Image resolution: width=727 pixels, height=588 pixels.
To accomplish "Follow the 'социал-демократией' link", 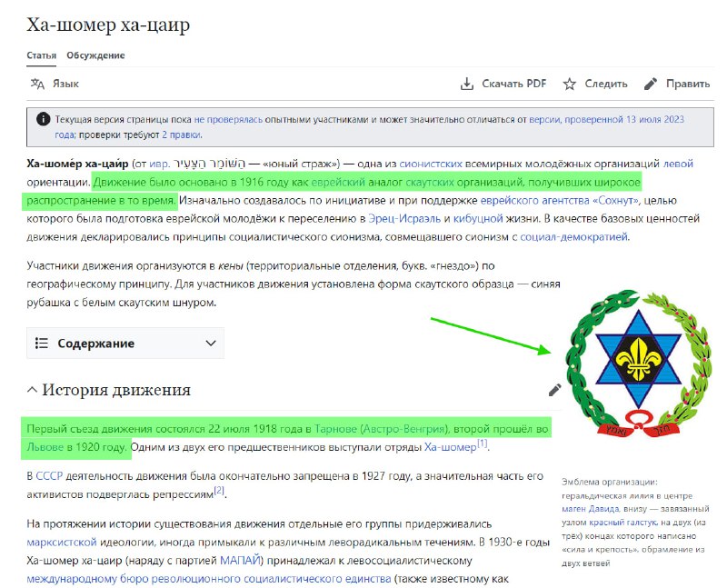I will click(574, 237).
